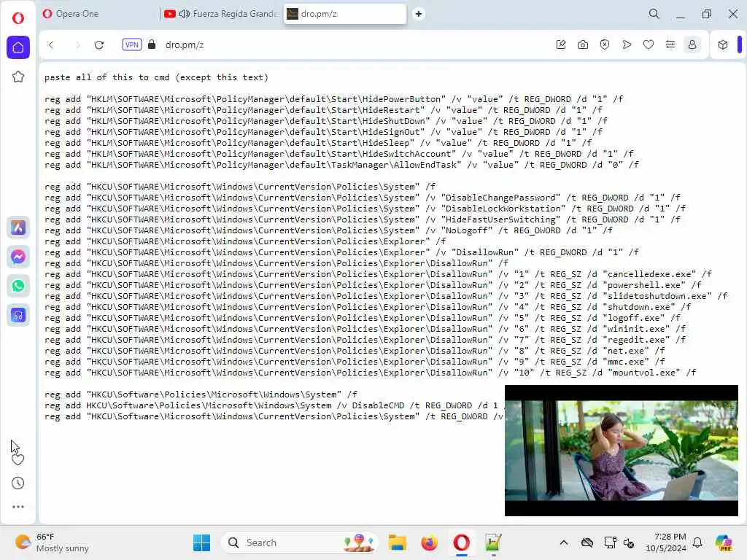Viewport: 747px width, 560px height.
Task: Open the green notepad app on taskbar
Action: point(493,542)
